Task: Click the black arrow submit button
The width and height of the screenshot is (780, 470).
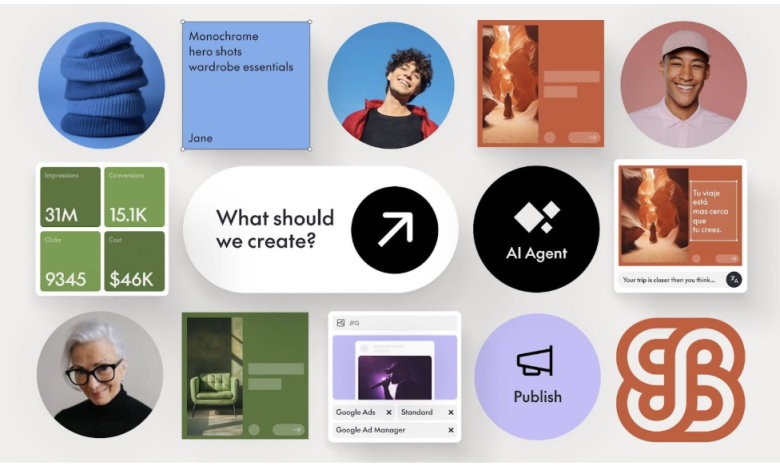Action: click(x=394, y=230)
